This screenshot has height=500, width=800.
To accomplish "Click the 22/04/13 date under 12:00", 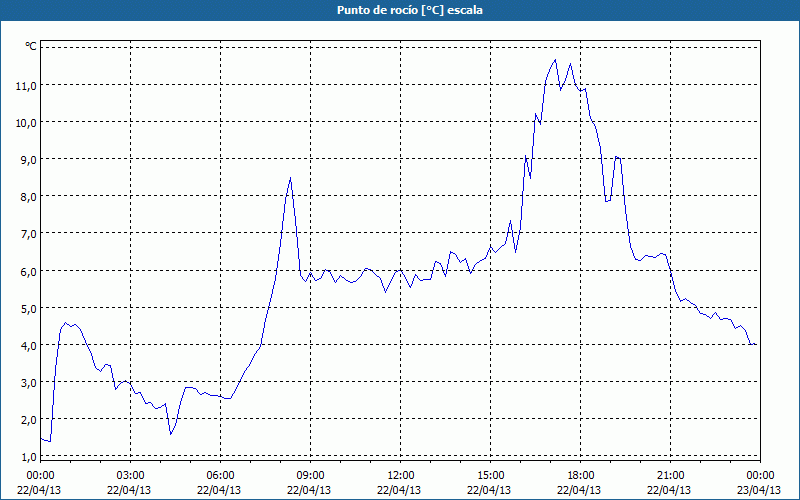I will click(x=399, y=490).
